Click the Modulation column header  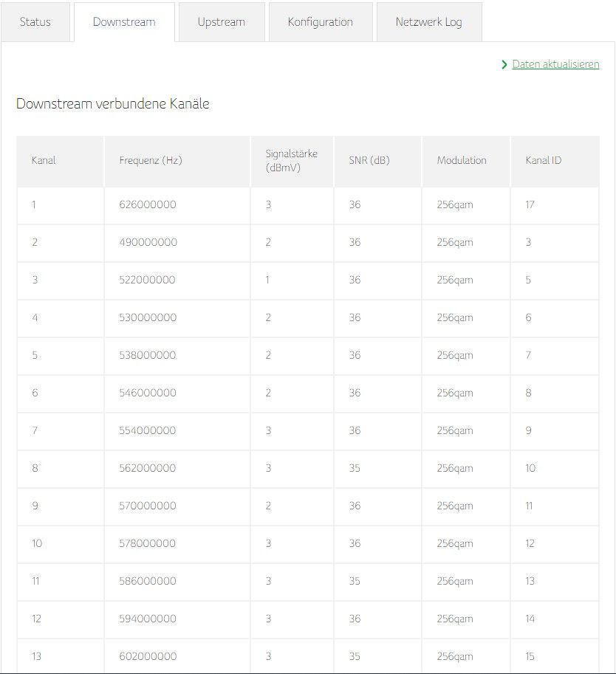[x=462, y=160]
